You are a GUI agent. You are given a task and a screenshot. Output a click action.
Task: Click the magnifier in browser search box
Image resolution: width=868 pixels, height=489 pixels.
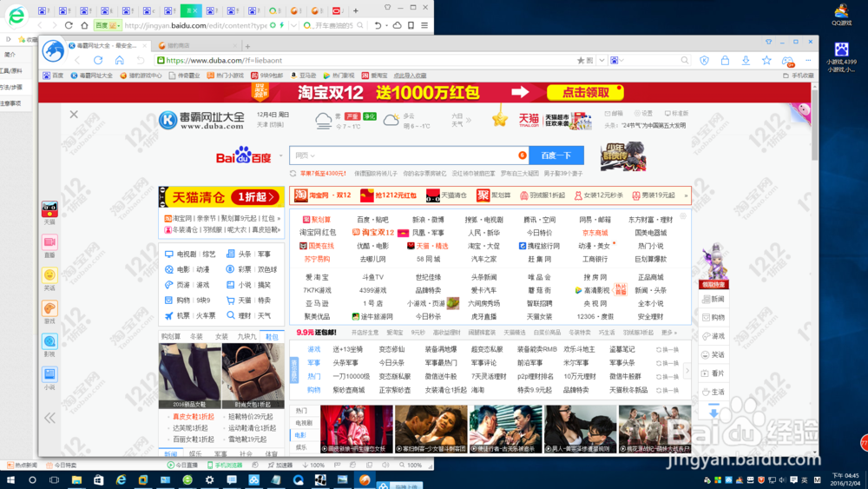(x=685, y=60)
